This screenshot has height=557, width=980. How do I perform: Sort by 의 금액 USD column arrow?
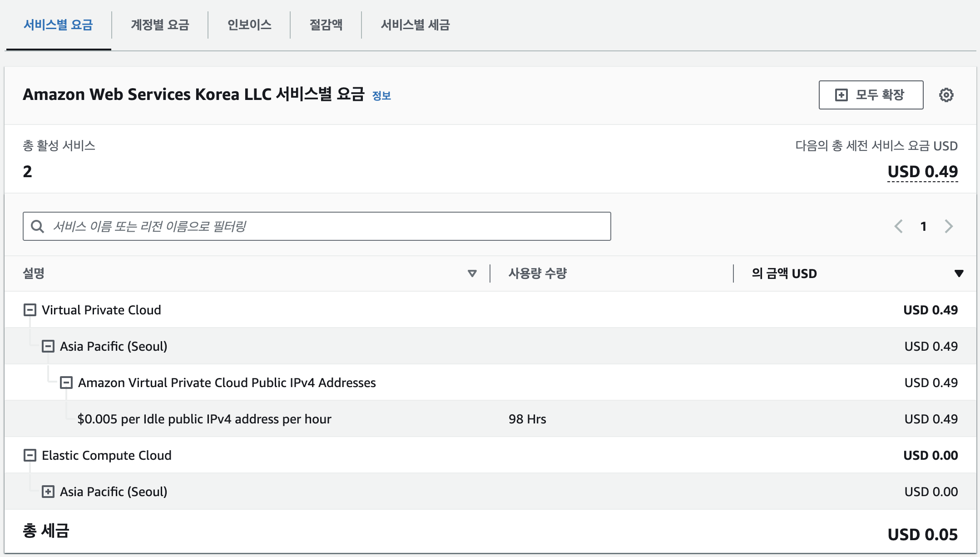pyautogui.click(x=959, y=274)
